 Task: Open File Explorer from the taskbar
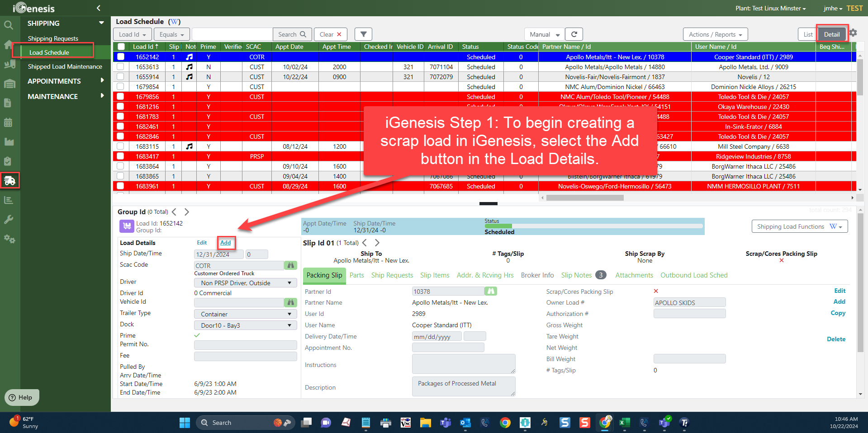coord(425,423)
